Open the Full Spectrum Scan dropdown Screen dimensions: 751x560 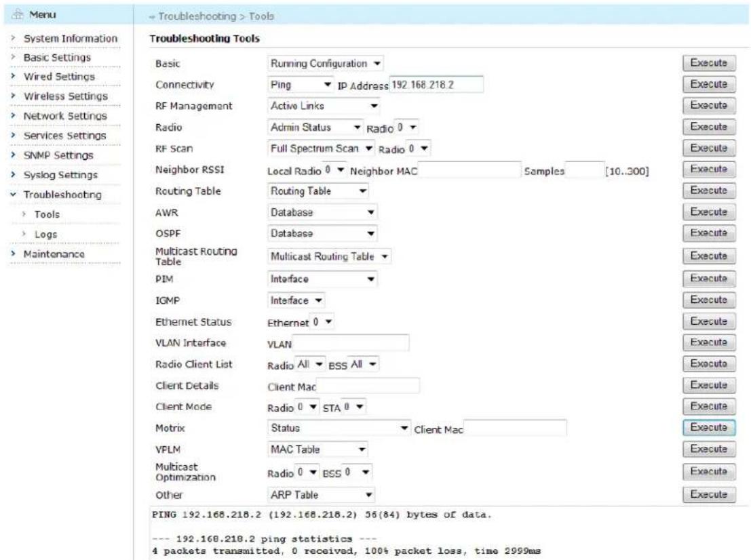click(x=321, y=148)
